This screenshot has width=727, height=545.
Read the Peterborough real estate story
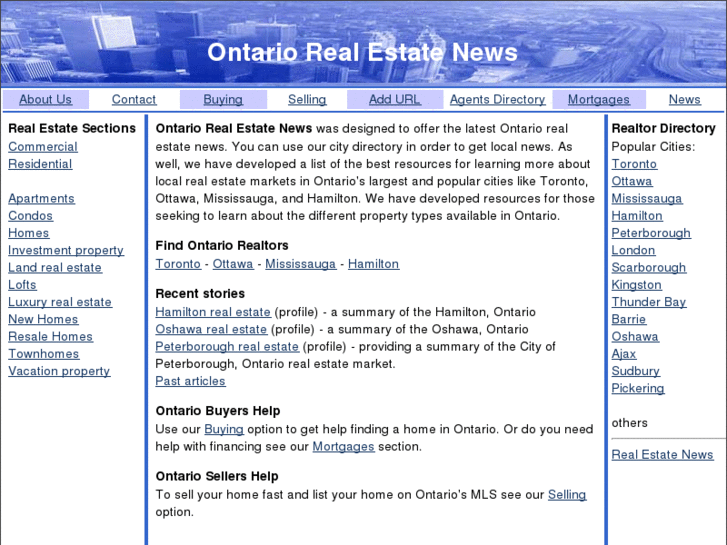click(227, 346)
